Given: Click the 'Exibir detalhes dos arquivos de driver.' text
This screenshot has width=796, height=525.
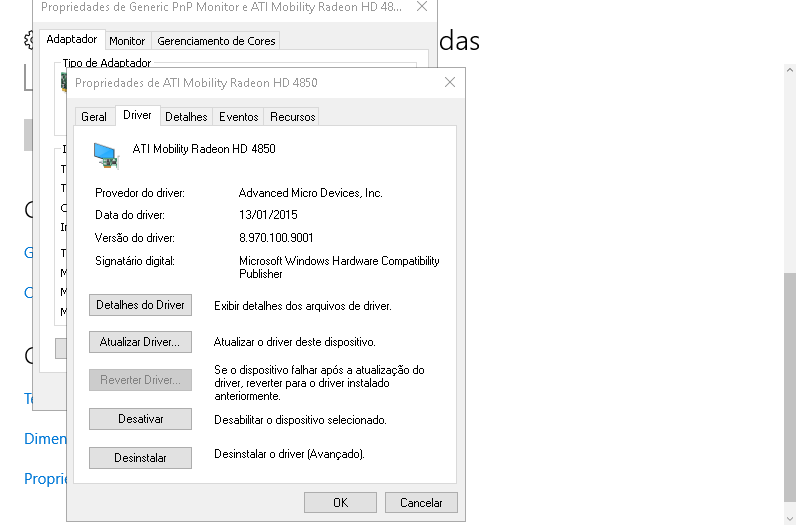Looking at the screenshot, I should coord(303,306).
